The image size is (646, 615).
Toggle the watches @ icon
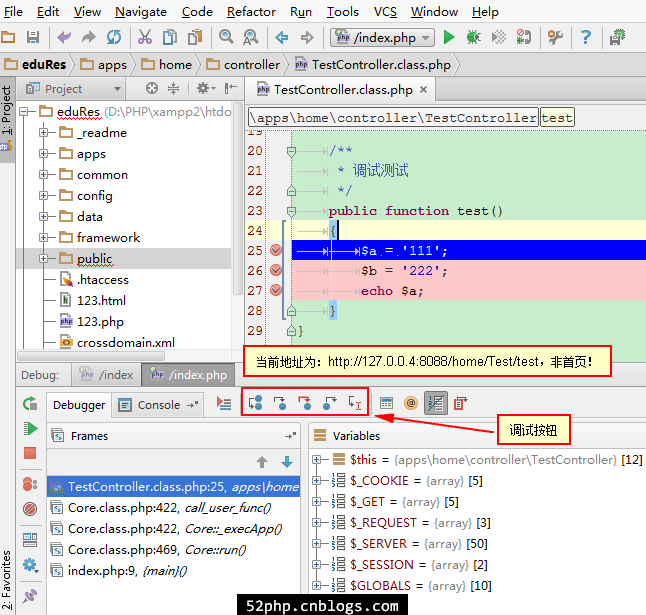point(411,403)
